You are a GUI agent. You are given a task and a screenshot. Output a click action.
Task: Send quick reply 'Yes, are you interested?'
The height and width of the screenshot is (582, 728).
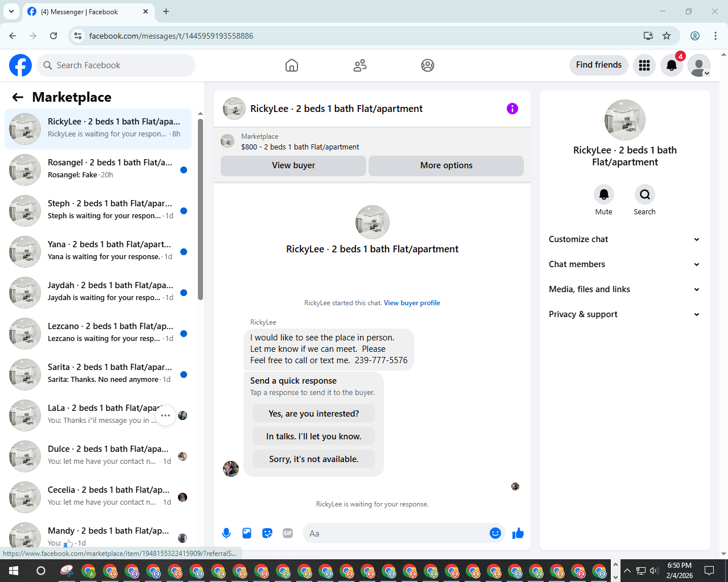point(314,414)
